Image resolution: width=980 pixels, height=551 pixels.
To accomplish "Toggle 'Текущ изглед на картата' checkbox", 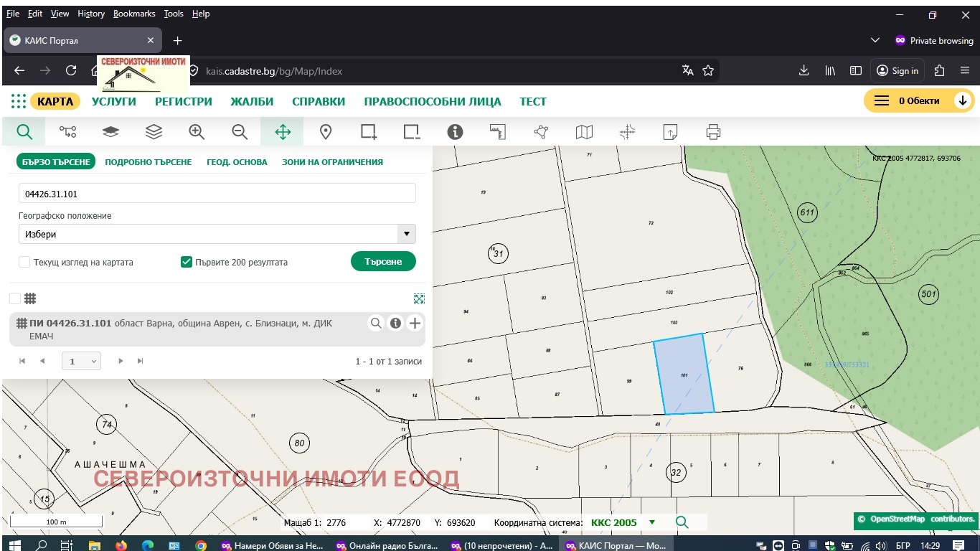I will coord(24,263).
